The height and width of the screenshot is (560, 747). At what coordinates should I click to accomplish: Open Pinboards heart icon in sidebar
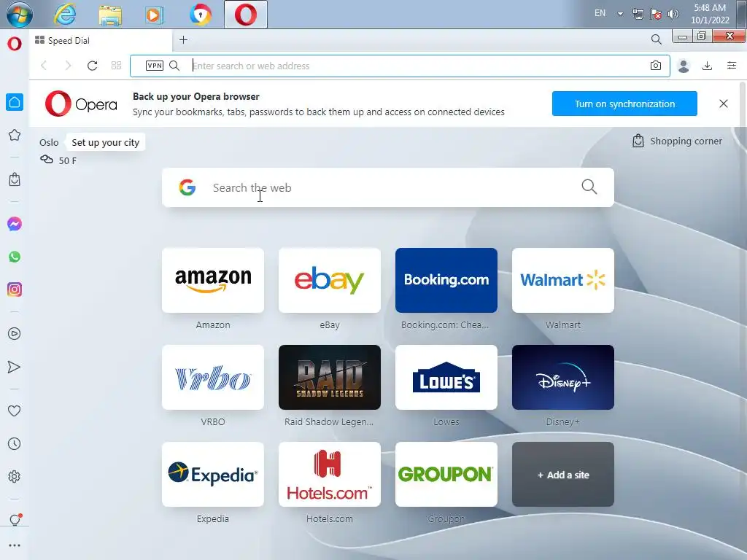[x=15, y=411]
